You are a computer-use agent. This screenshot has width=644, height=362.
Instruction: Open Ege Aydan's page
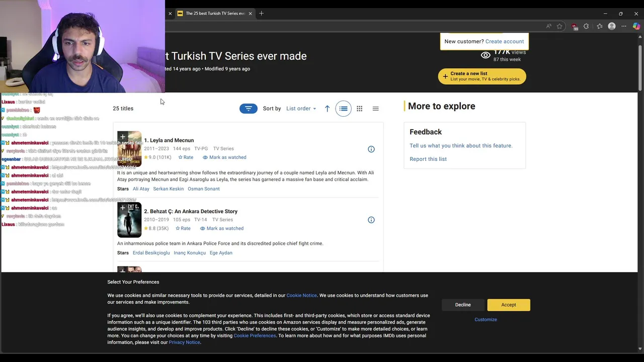click(221, 253)
